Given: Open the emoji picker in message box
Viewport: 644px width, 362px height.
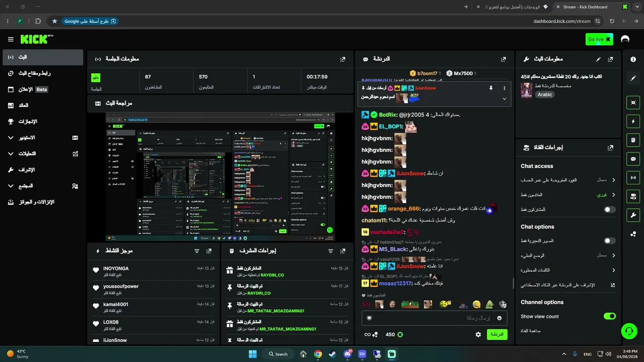Looking at the screenshot, I should [500, 318].
